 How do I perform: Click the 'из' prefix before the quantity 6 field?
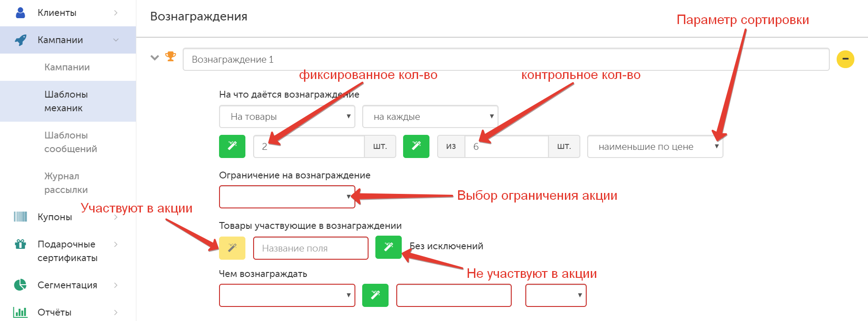[x=451, y=146]
